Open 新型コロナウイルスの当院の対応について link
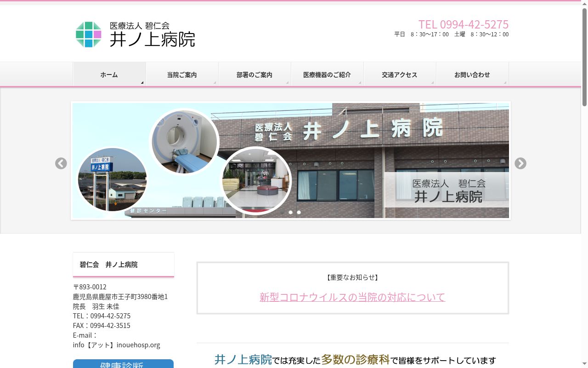 pos(352,297)
